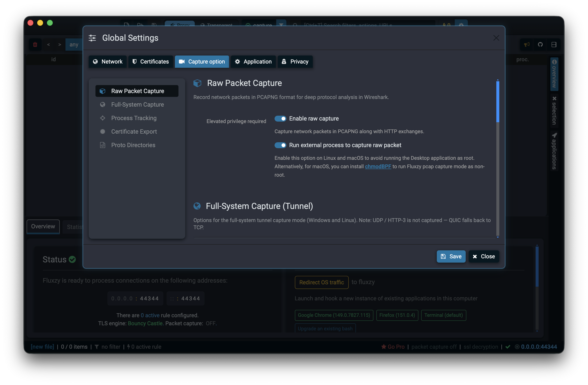This screenshot has height=385, width=588.
Task: Open the overview side panel tab
Action: 554,74
